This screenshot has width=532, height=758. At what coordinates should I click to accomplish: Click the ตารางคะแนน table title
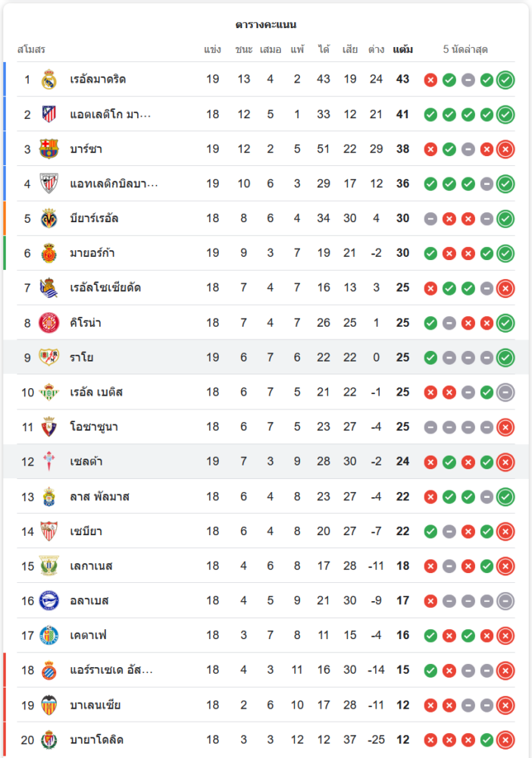266,25
